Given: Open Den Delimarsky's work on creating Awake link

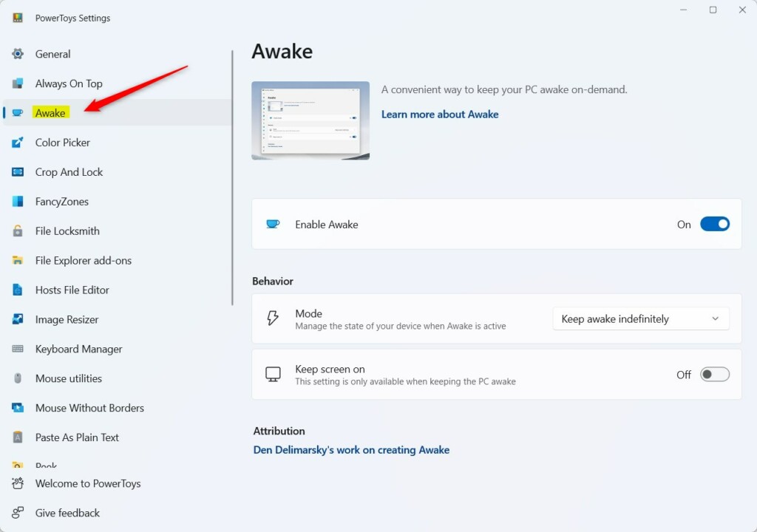Looking at the screenshot, I should click(351, 450).
